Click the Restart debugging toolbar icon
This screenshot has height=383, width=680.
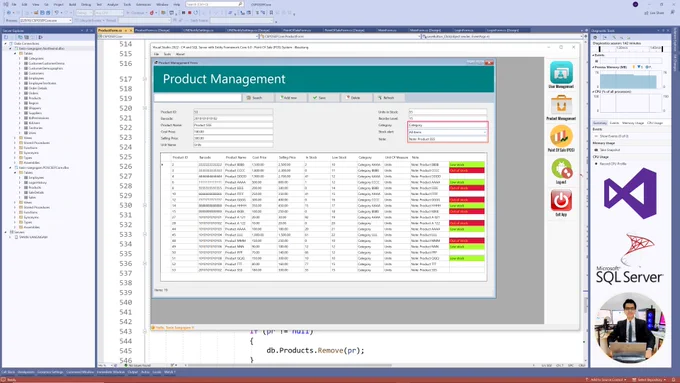point(196,13)
